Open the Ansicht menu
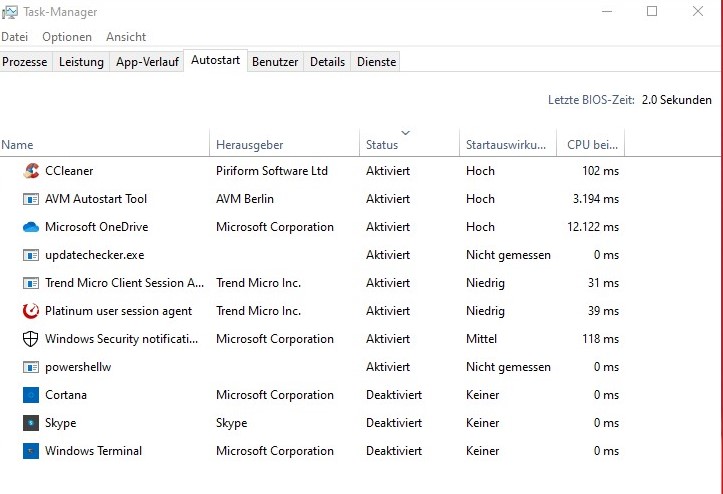This screenshot has height=494, width=723. pyautogui.click(x=126, y=37)
